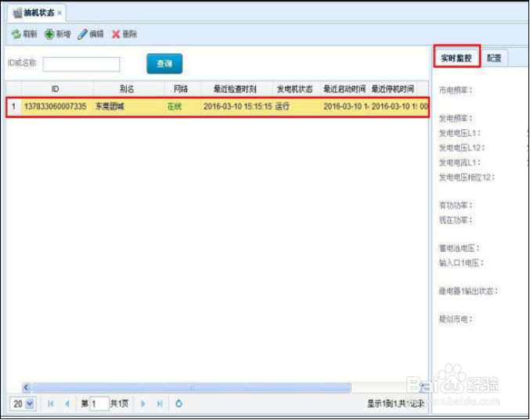This screenshot has width=530, height=420.
Task: Click the 发电电压L1 label
Action: click(x=460, y=134)
